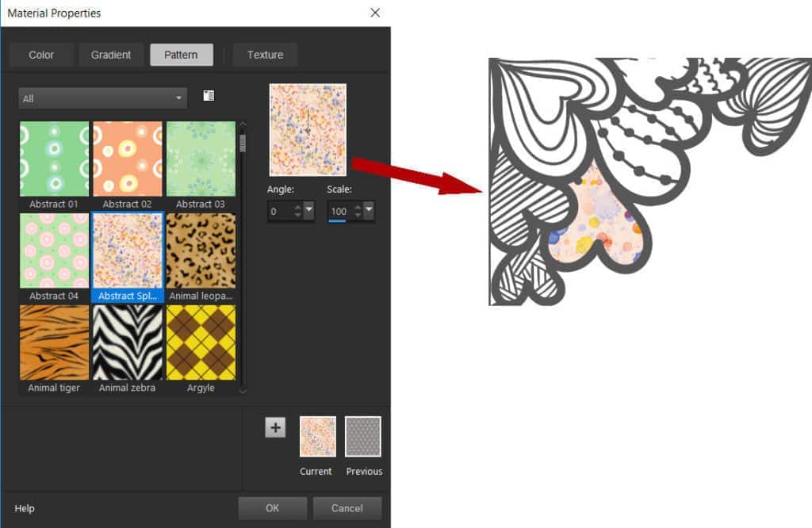Image resolution: width=812 pixels, height=528 pixels.
Task: Click the Current material swatch
Action: pyautogui.click(x=317, y=437)
